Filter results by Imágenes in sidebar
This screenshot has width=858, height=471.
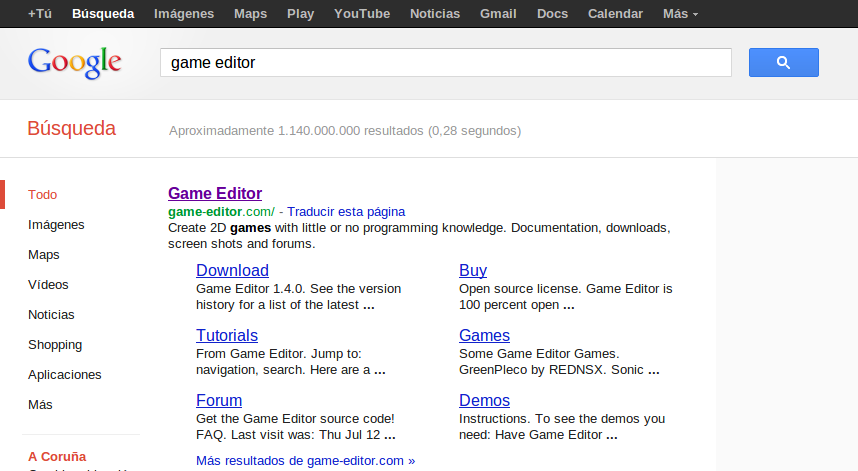tap(56, 225)
